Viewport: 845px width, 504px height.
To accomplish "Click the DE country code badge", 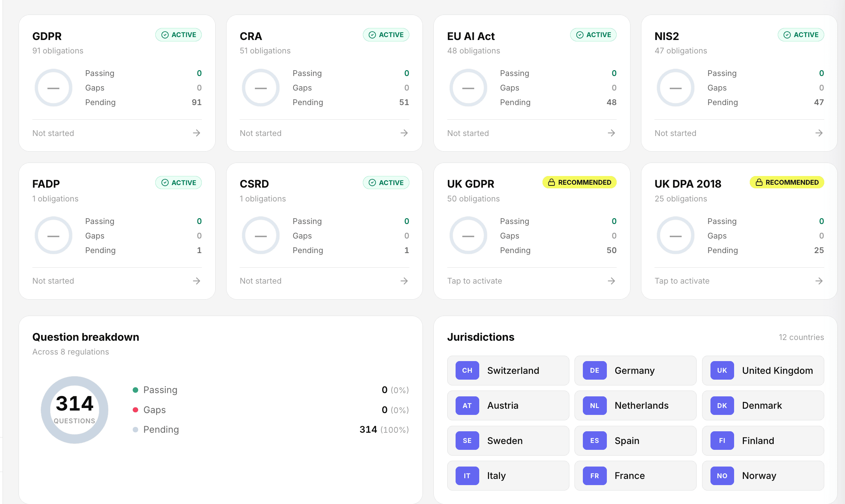I will click(x=594, y=370).
